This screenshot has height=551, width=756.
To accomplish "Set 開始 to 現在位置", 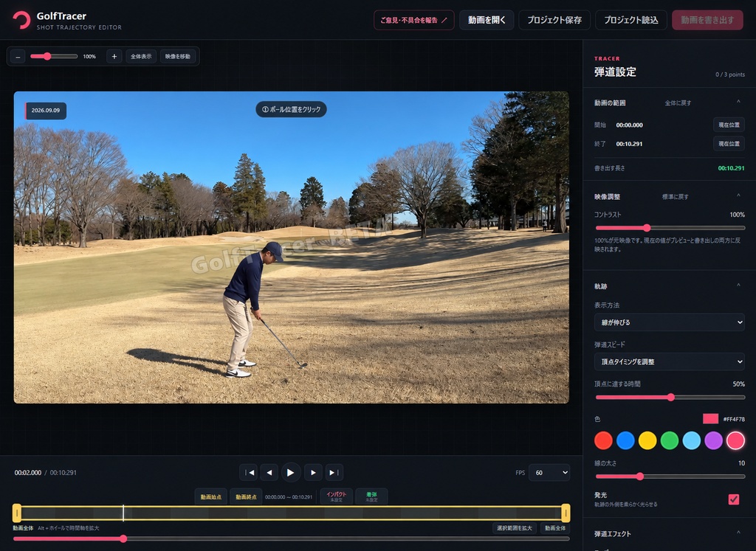I will [x=729, y=125].
